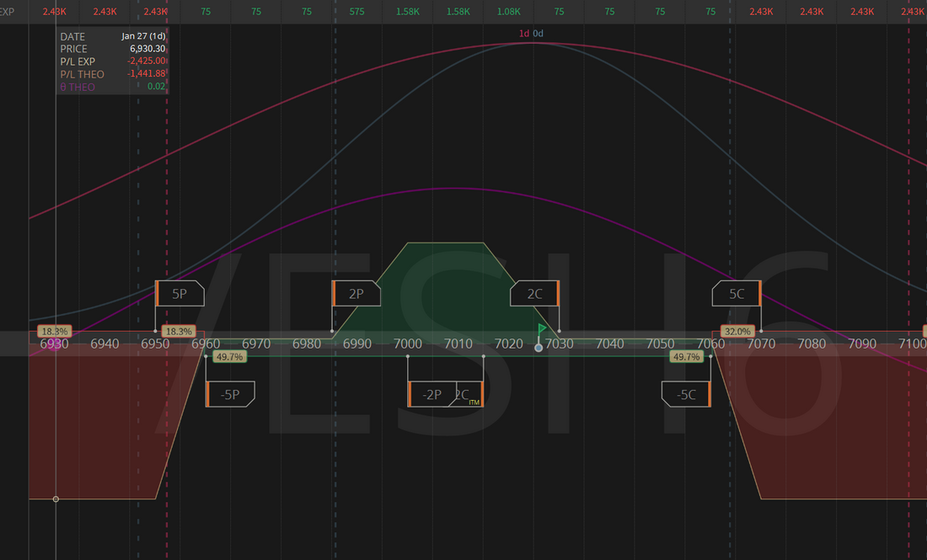927x560 pixels.
Task: Select the 5C long call leg marker
Action: click(737, 294)
